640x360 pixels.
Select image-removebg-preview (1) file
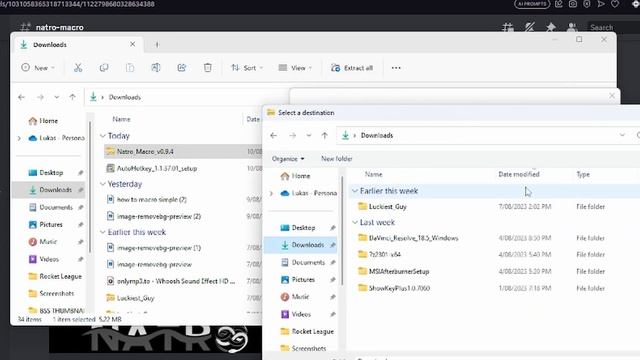point(159,248)
